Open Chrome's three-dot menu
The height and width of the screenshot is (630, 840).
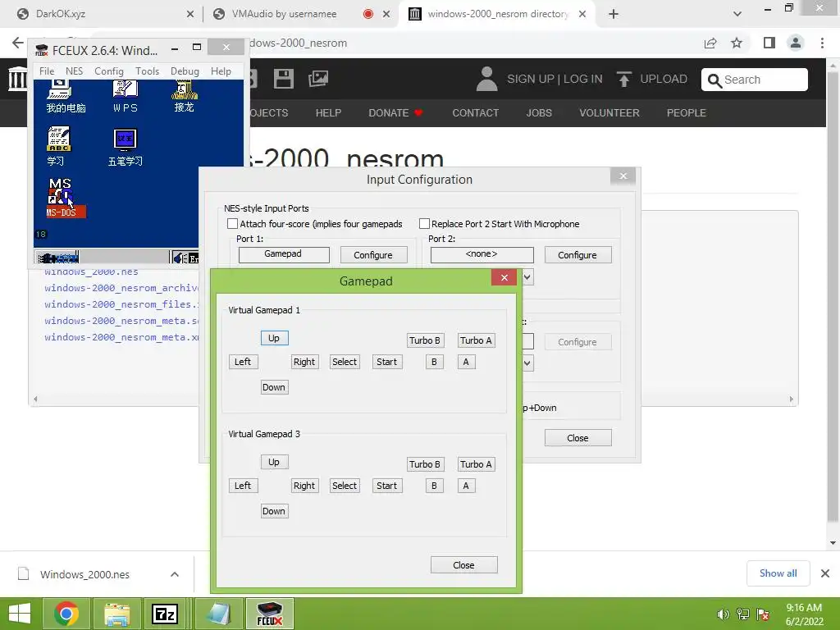point(822,43)
